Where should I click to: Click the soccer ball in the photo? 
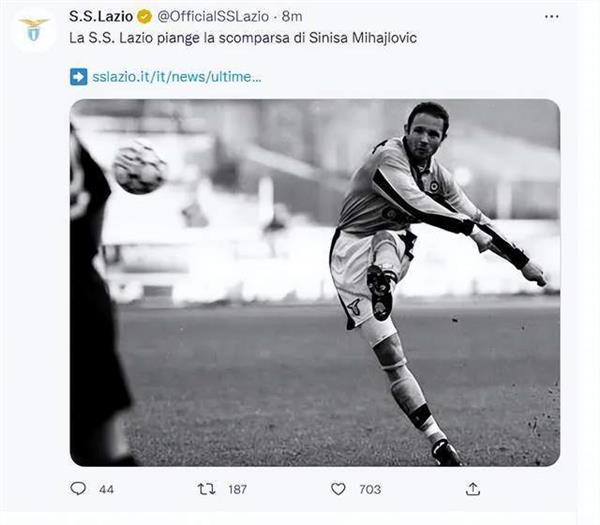139,167
